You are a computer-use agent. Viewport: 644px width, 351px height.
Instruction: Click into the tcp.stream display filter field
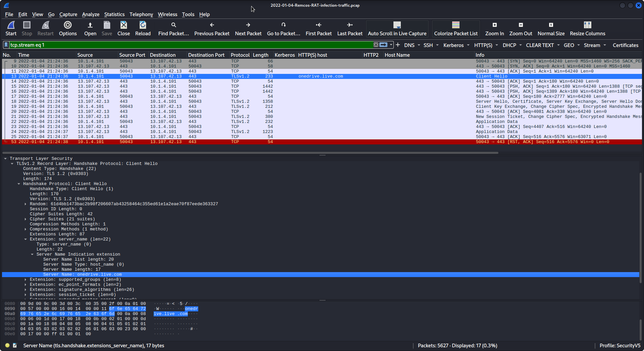pos(191,45)
